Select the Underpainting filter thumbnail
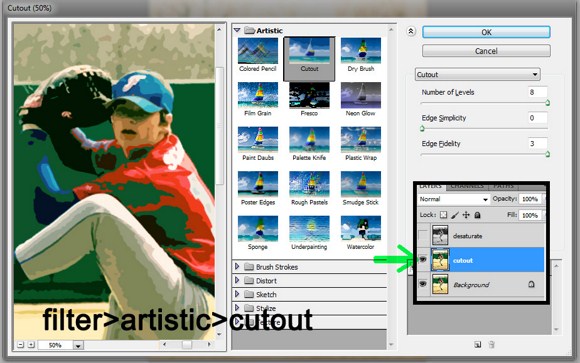Viewport: 580px width, 363px height. tap(309, 229)
